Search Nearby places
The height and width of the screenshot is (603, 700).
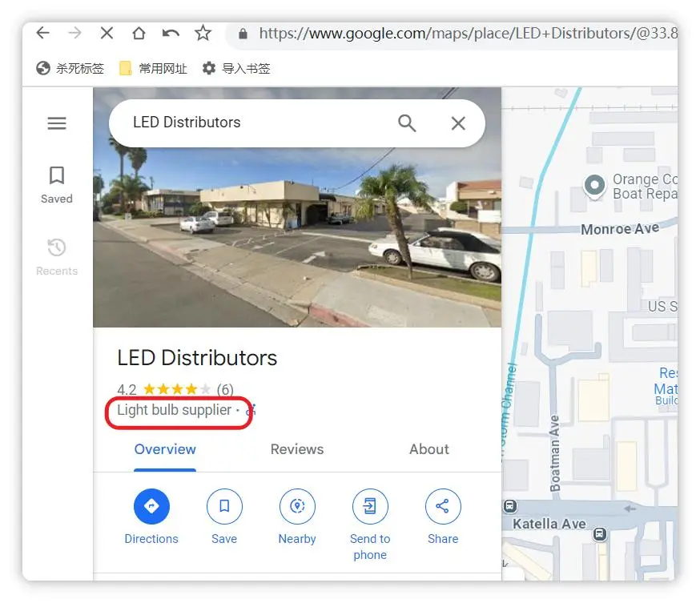coord(297,517)
